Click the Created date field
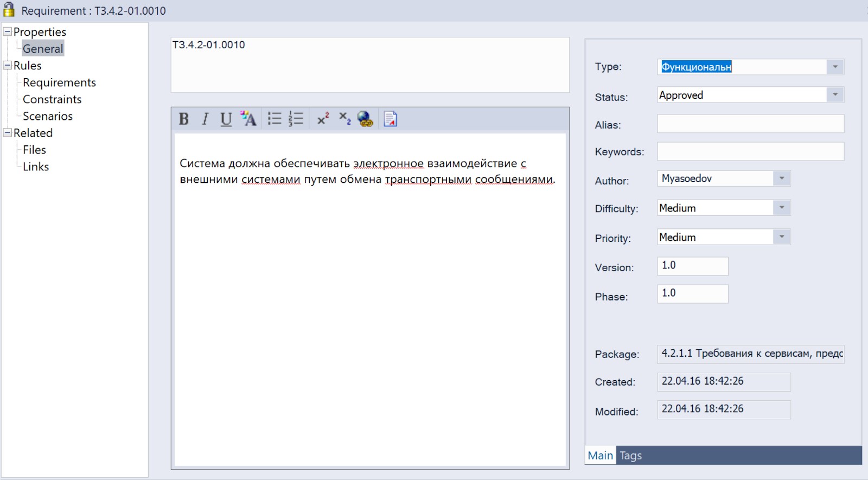Screen dimensions: 868x480 pyautogui.click(x=724, y=382)
